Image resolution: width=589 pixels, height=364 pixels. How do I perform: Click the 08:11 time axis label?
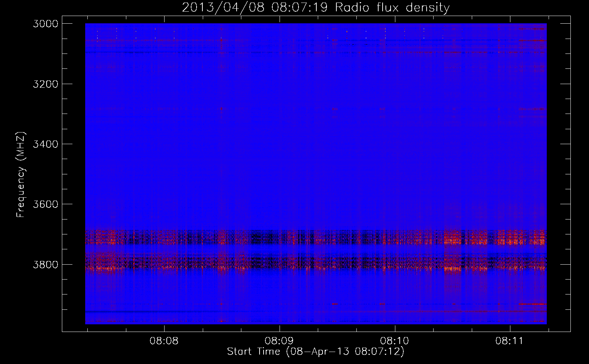point(510,341)
